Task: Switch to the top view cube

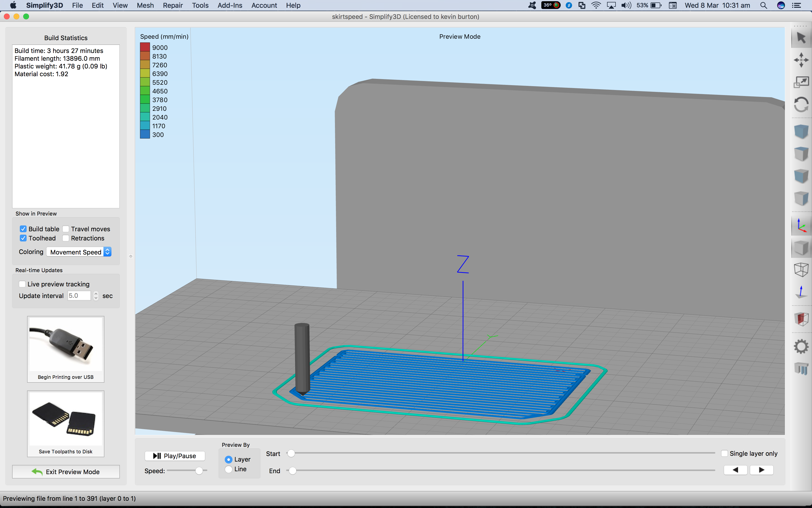Action: tap(801, 154)
